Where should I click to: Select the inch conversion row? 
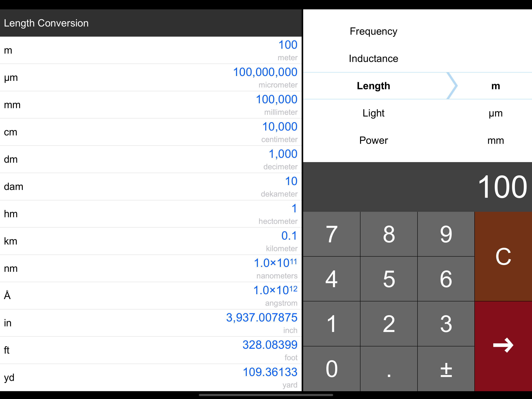[x=151, y=323]
